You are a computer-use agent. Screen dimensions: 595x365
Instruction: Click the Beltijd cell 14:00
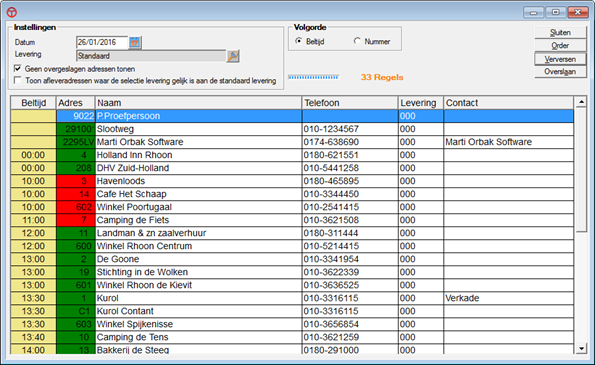[33, 349]
